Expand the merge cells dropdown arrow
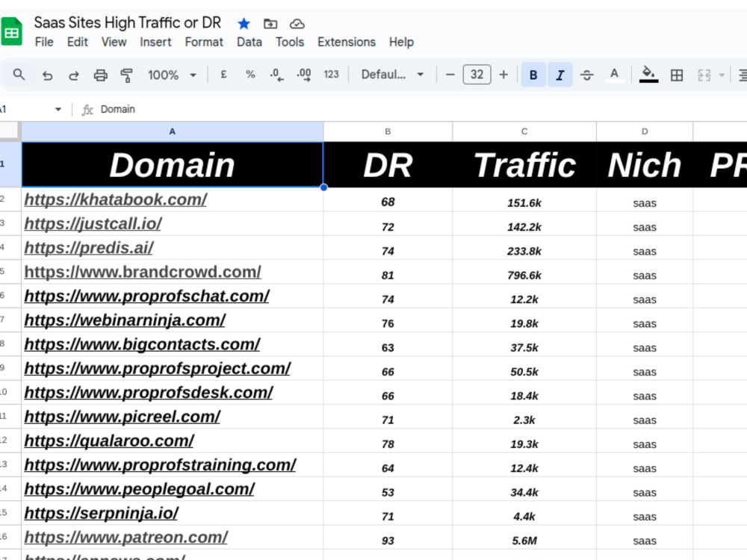This screenshot has height=560, width=747. pyautogui.click(x=722, y=75)
